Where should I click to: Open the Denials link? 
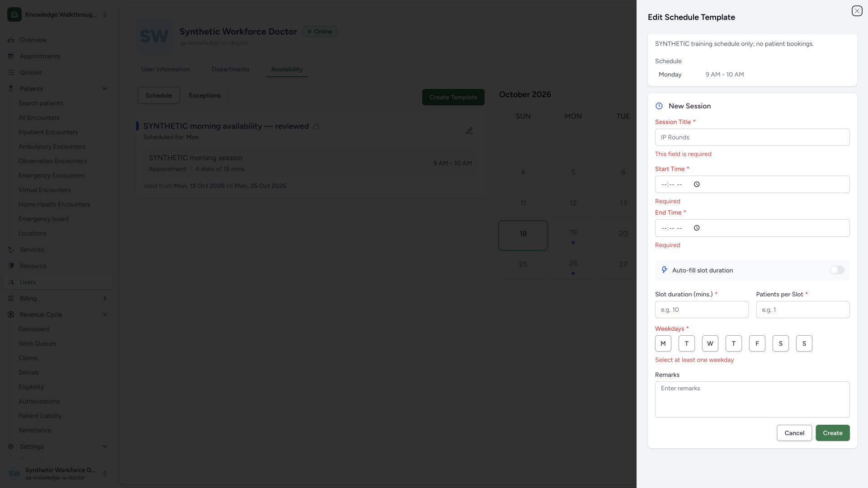(x=28, y=372)
